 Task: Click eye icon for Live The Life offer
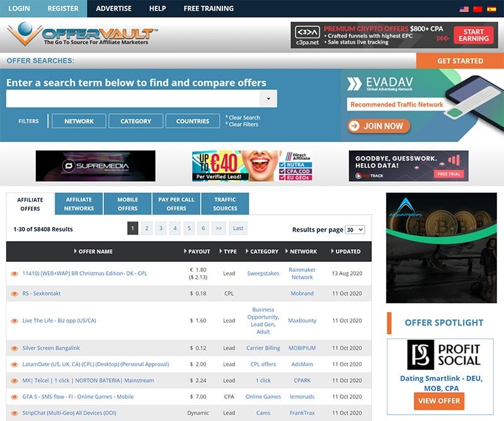pos(14,321)
